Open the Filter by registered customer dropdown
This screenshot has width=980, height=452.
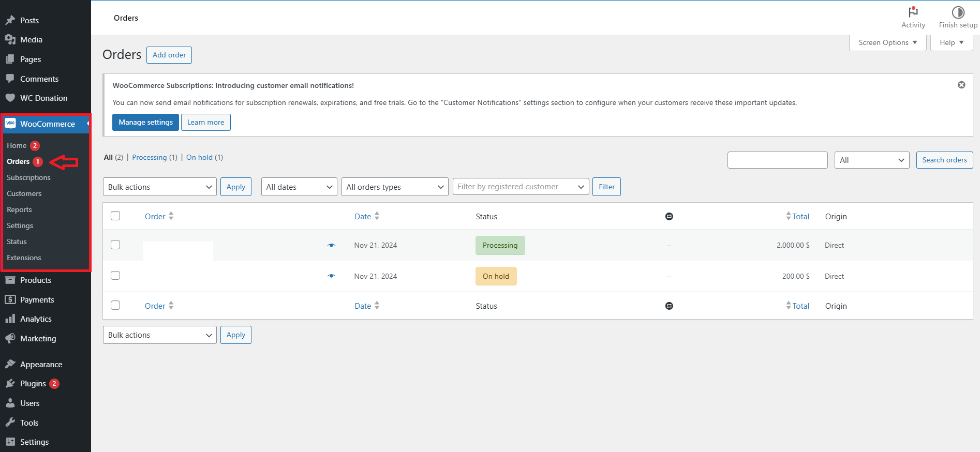521,187
